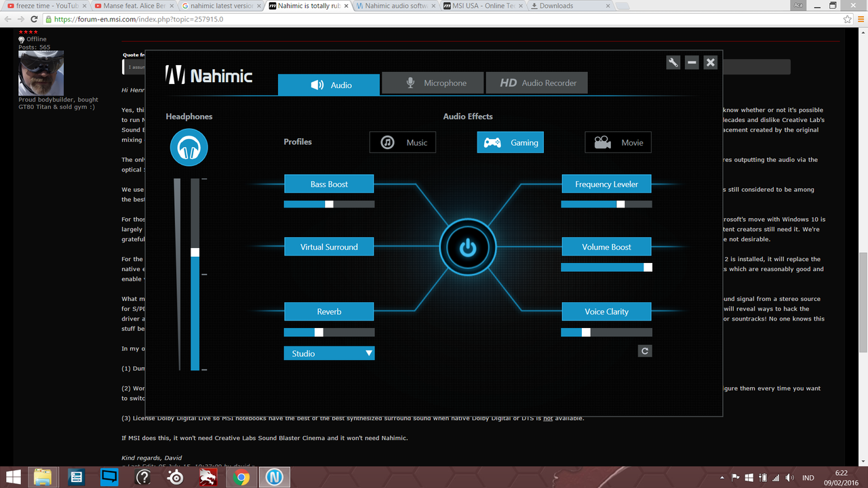Image resolution: width=868 pixels, height=488 pixels.
Task: Click the Nahimic logo
Action: (x=209, y=75)
